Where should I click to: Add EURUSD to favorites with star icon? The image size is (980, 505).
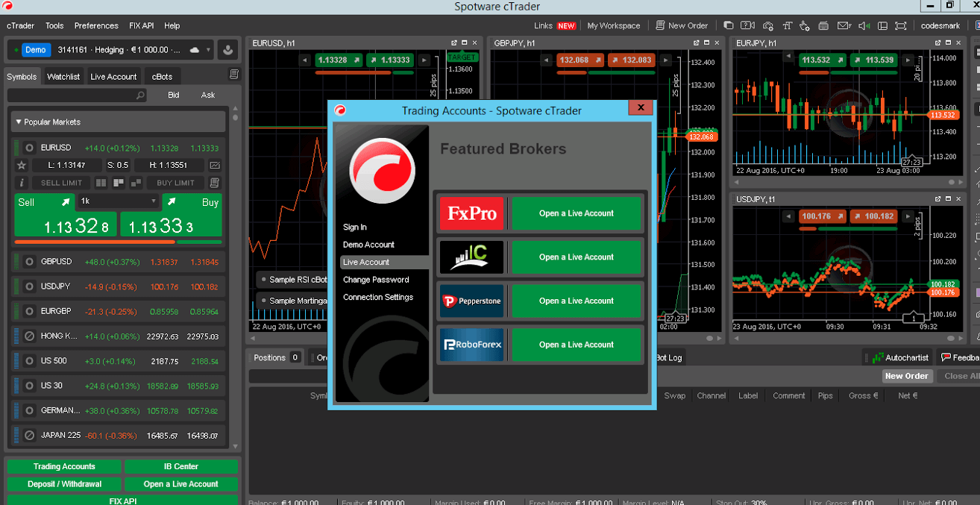(22, 165)
